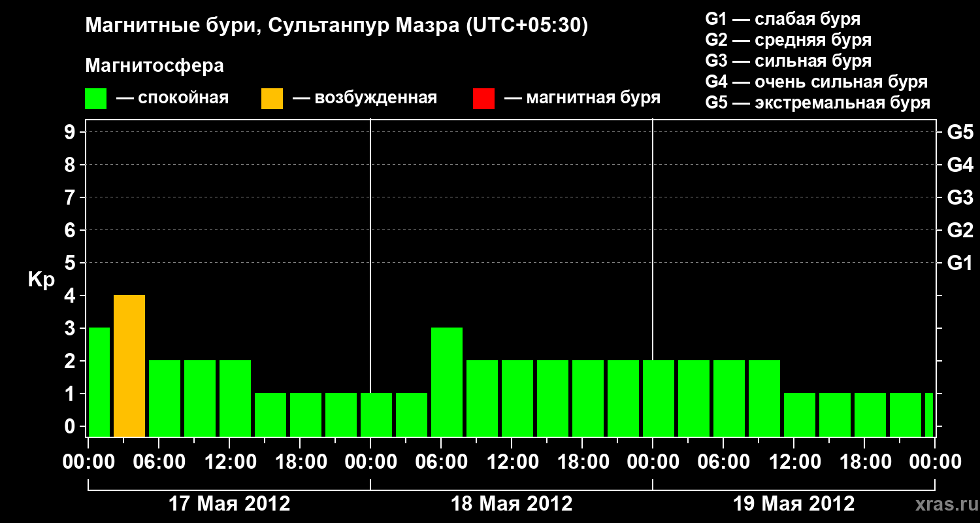Screen dimensions: 980x523
Task: Click the first 00:00 label at the chart start
Action: tap(88, 462)
